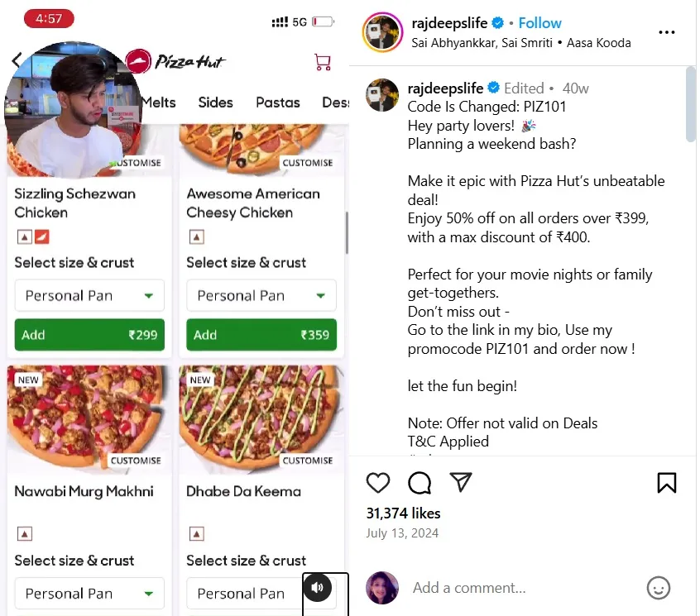The width and height of the screenshot is (700, 616).
Task: Expand Awesome American Cheesy Chicken crust dropdown
Action: pos(261,295)
